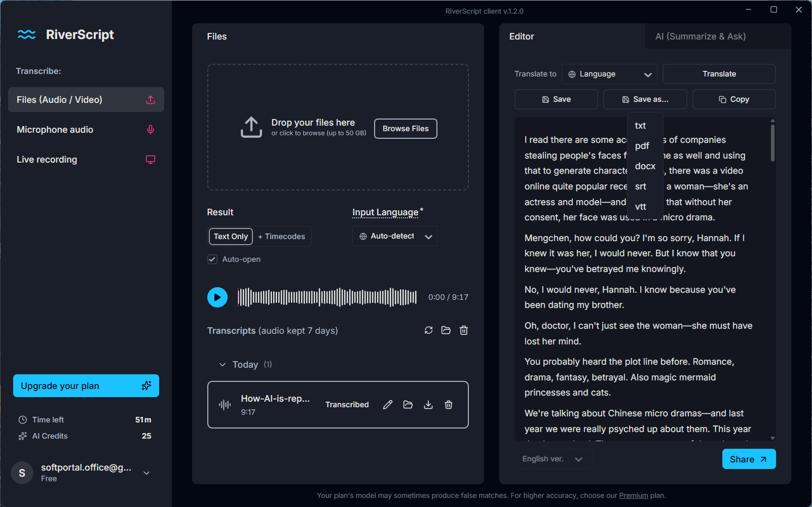
Task: Expand the account menu chevron
Action: click(x=146, y=473)
